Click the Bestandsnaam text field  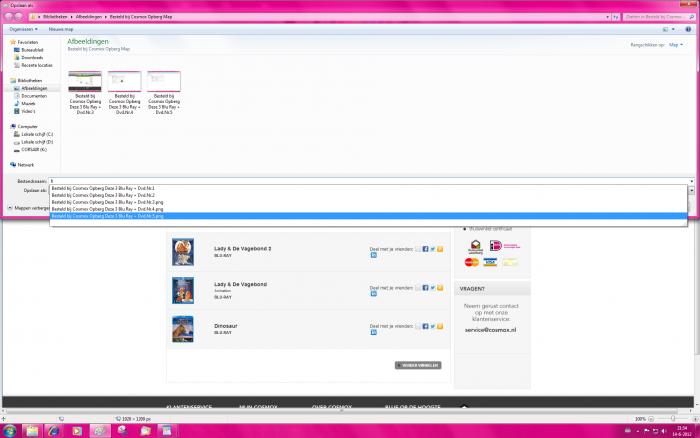368,181
